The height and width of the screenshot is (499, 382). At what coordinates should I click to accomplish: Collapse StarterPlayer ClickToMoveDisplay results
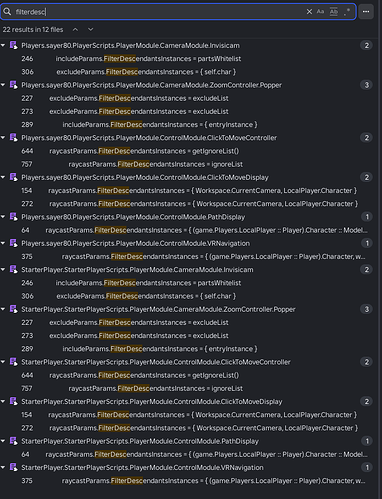[3, 401]
